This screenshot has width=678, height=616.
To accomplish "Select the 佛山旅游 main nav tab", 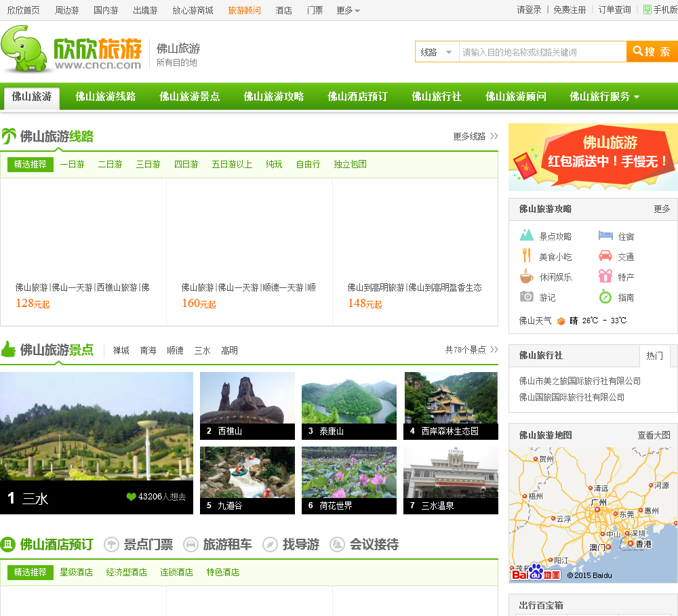I will [x=32, y=96].
